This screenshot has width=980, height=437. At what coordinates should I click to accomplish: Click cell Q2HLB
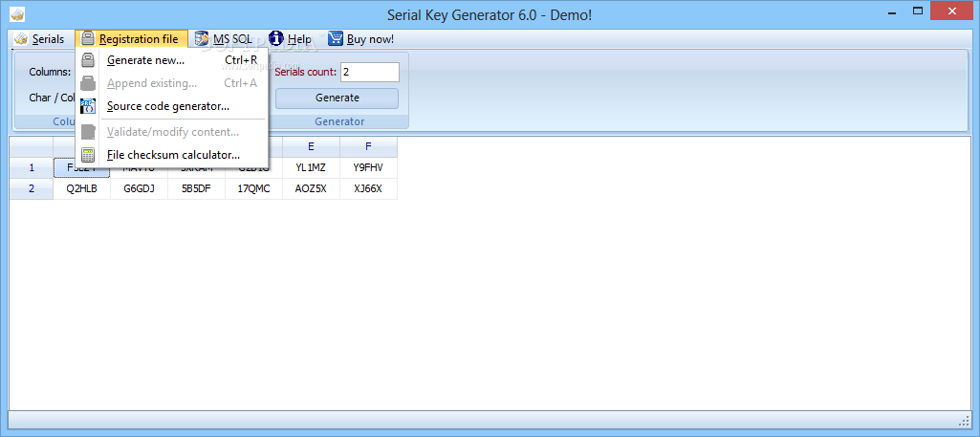[x=82, y=188]
